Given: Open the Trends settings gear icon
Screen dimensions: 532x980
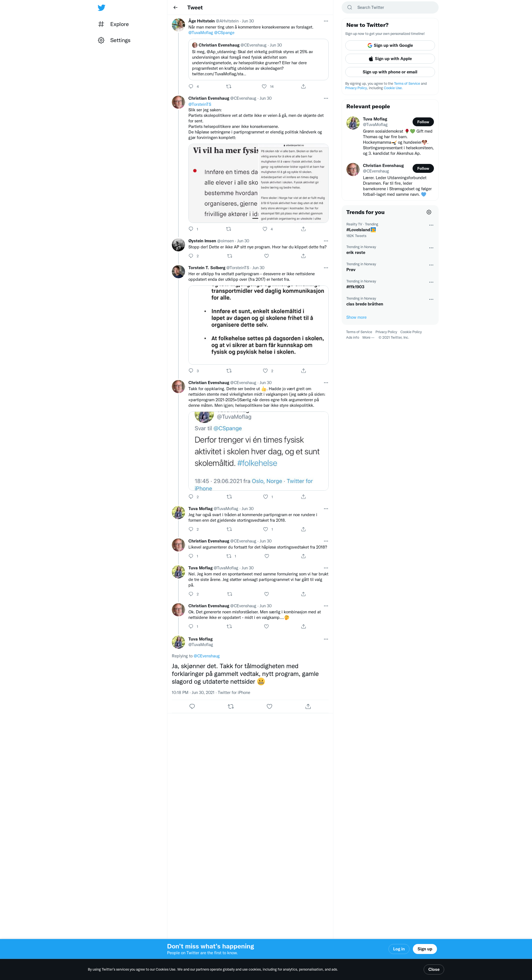Looking at the screenshot, I should click(429, 212).
